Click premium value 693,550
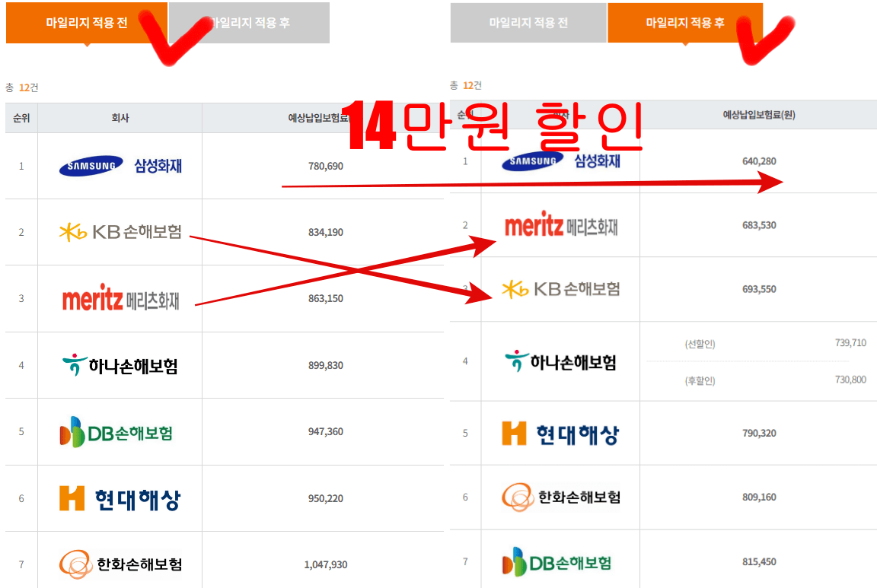The image size is (877, 588). click(x=759, y=289)
